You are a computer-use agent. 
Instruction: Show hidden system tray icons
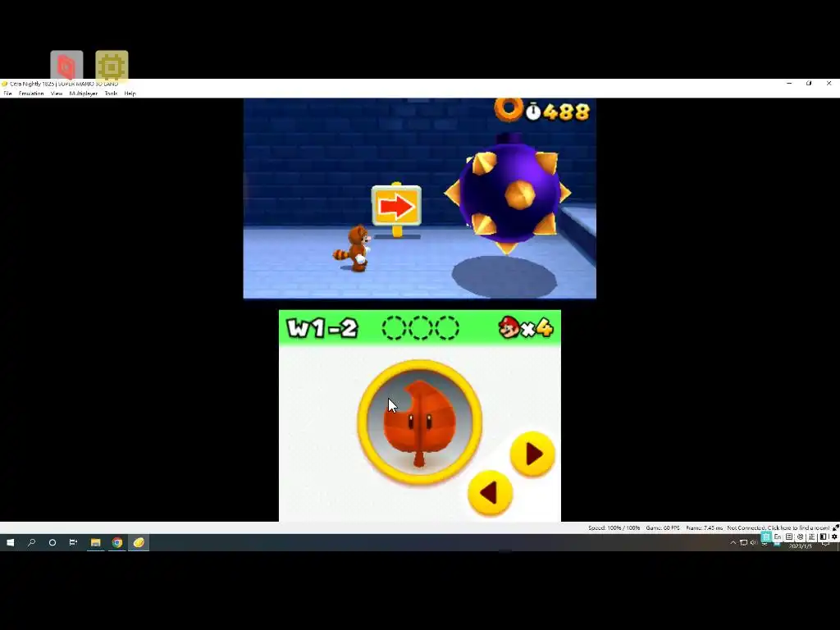[x=733, y=543]
